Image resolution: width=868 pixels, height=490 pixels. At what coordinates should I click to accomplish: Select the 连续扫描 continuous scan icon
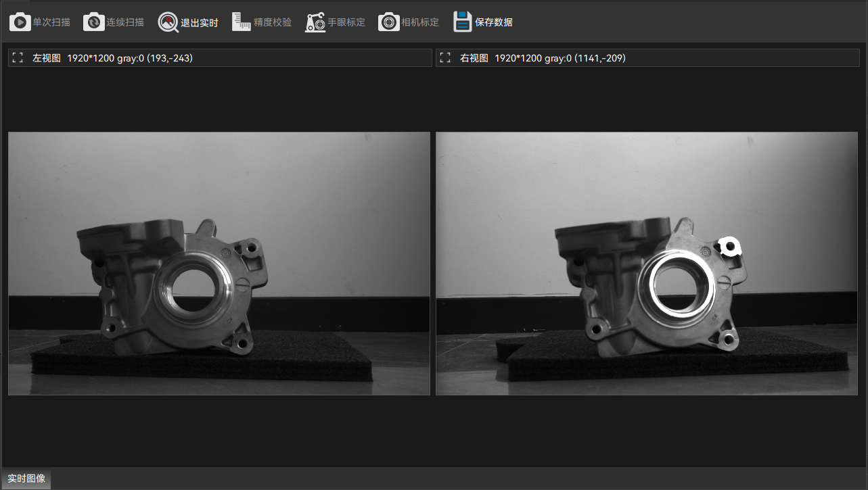click(93, 21)
